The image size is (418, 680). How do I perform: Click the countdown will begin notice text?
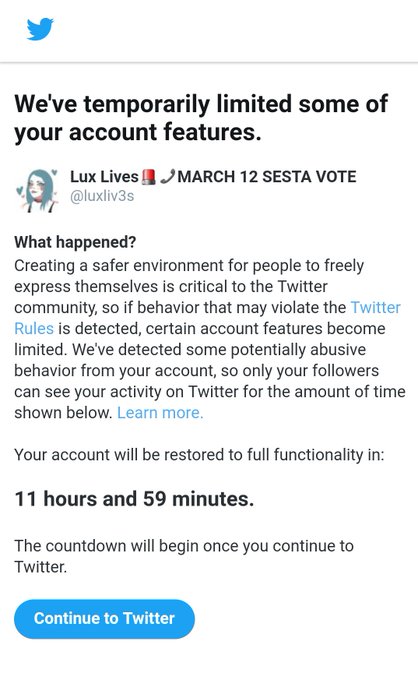pos(184,556)
